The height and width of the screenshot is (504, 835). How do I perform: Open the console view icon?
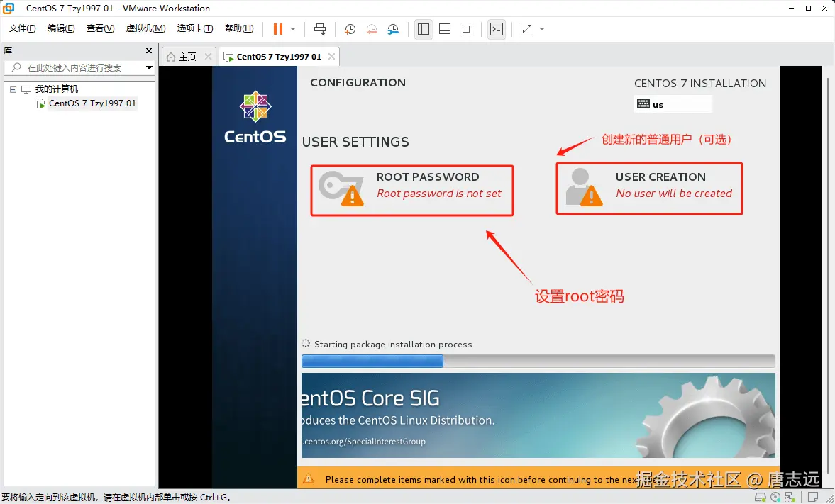tap(497, 29)
